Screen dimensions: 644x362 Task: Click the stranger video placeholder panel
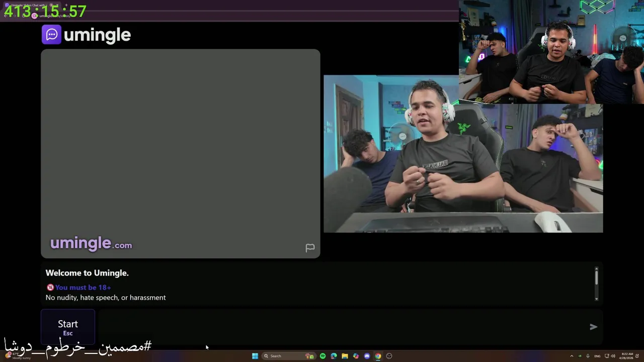coord(181,153)
